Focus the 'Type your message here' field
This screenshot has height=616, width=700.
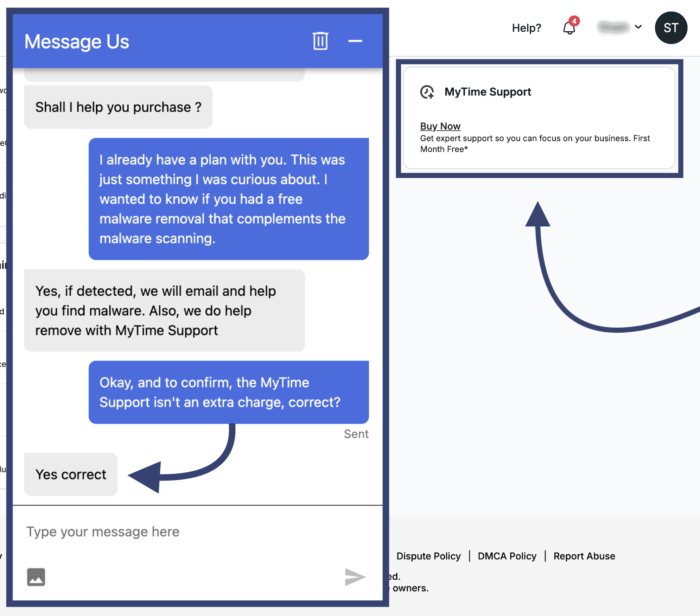tap(197, 532)
